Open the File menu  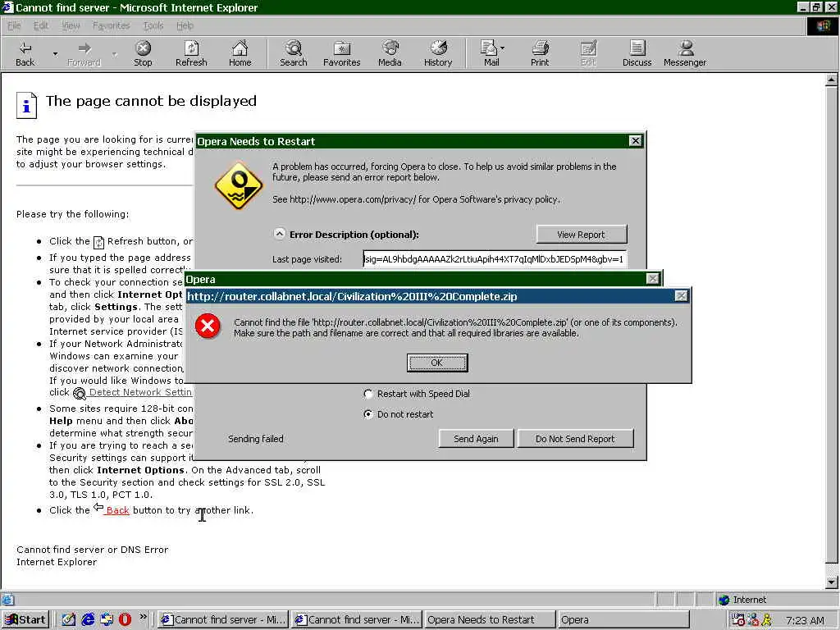coord(14,25)
